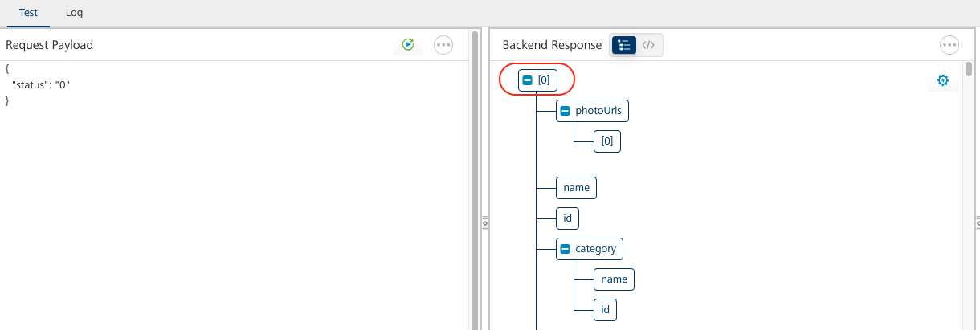The height and width of the screenshot is (330, 980).
Task: Switch Backend Response to code view
Action: coord(649,45)
